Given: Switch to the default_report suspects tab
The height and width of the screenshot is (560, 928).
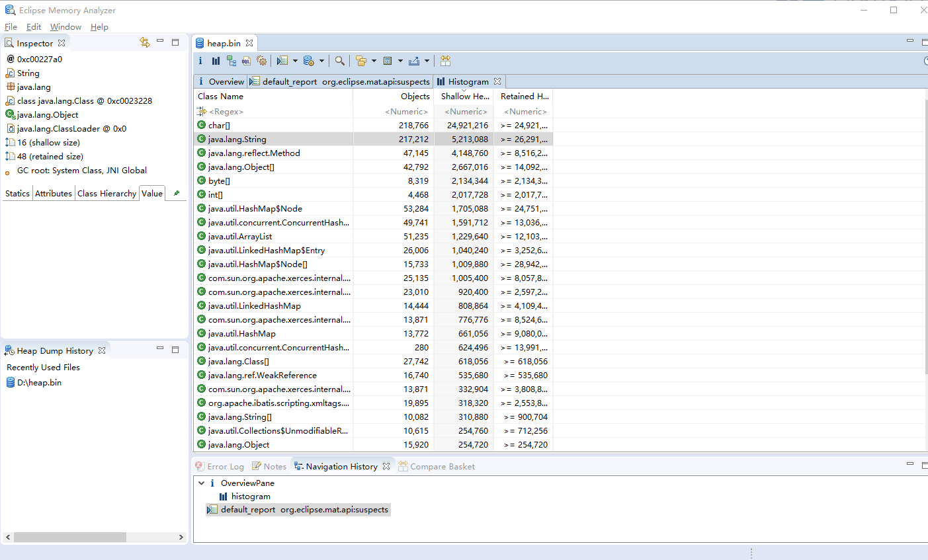Looking at the screenshot, I should (340, 81).
